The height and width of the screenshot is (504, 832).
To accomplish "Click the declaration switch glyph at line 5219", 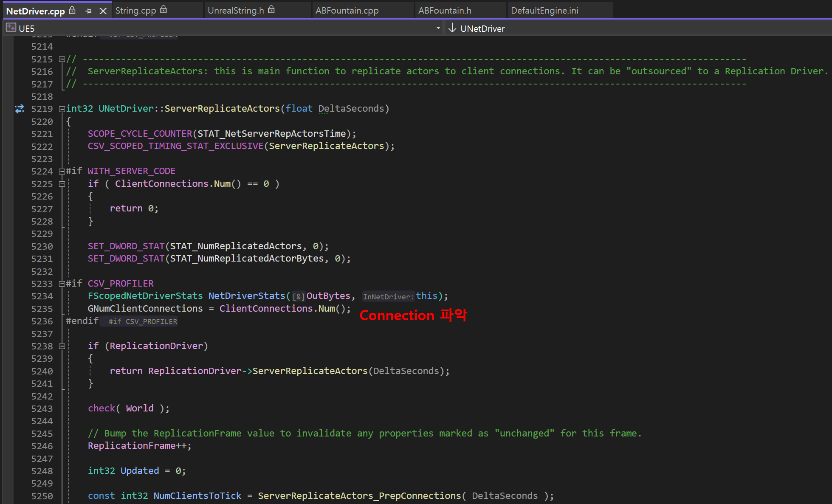I will 20,109.
